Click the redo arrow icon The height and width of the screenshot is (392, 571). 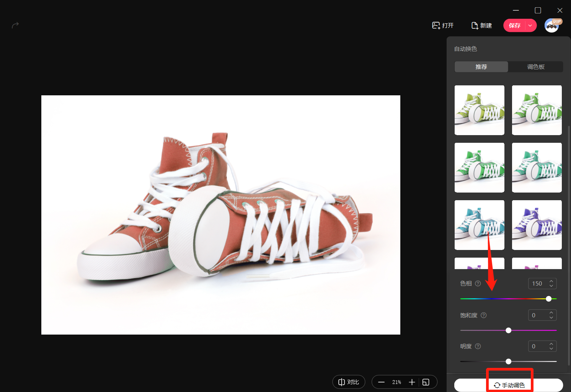15,25
